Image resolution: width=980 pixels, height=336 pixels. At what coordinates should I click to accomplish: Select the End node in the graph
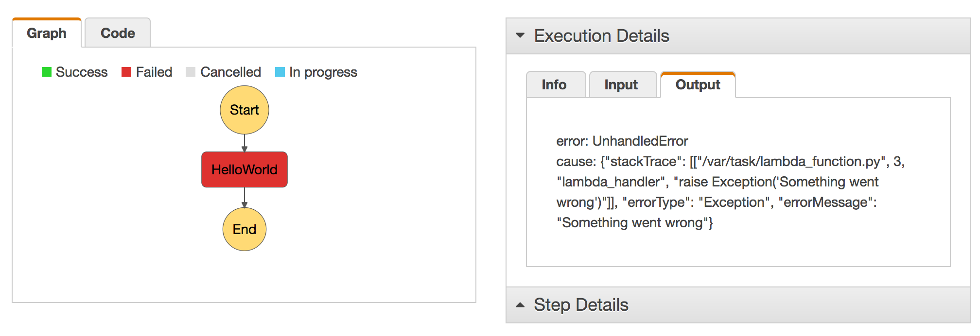244,228
